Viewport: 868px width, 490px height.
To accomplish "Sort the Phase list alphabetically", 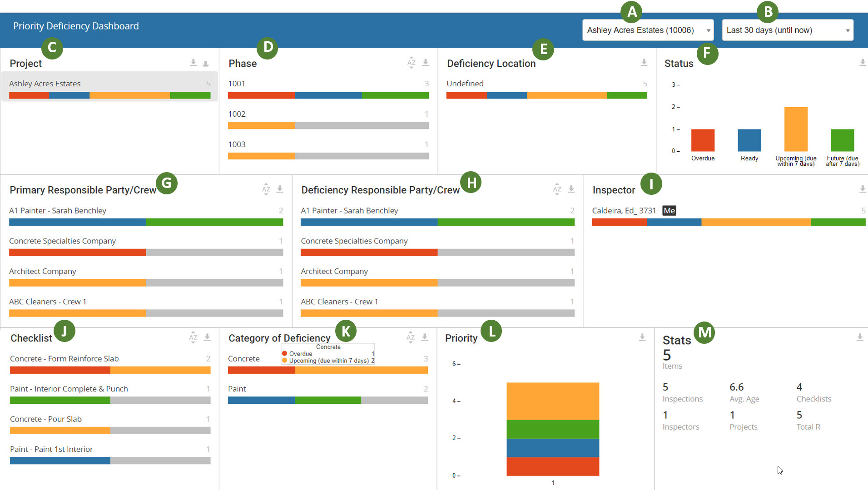I will pyautogui.click(x=412, y=63).
